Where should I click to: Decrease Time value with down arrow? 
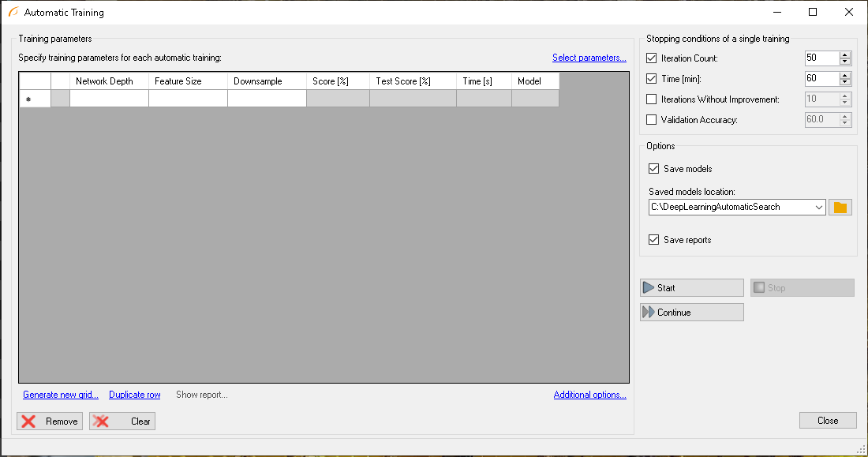[845, 82]
